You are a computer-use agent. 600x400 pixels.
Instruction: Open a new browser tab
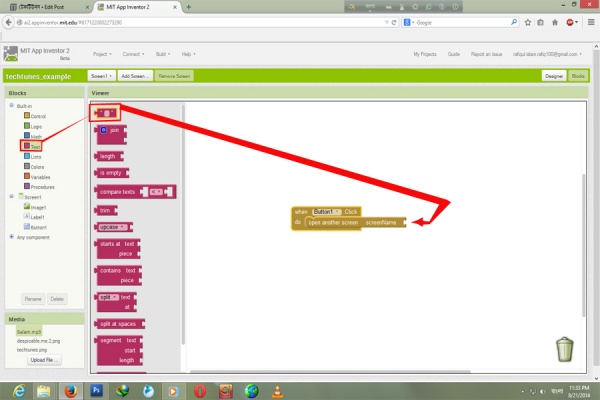click(189, 7)
